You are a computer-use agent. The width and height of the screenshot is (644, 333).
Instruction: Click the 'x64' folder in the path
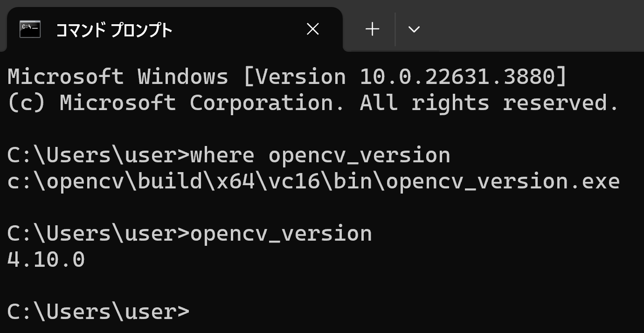[235, 181]
